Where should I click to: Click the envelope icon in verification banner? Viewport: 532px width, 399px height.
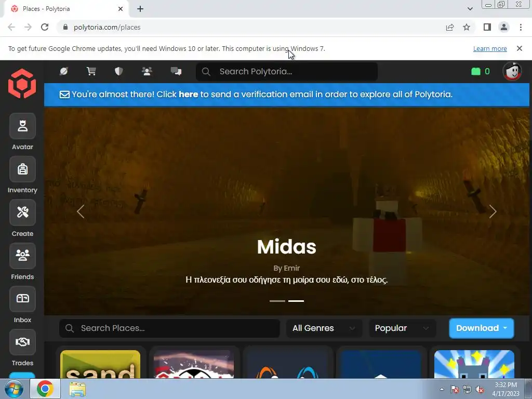[64, 95]
